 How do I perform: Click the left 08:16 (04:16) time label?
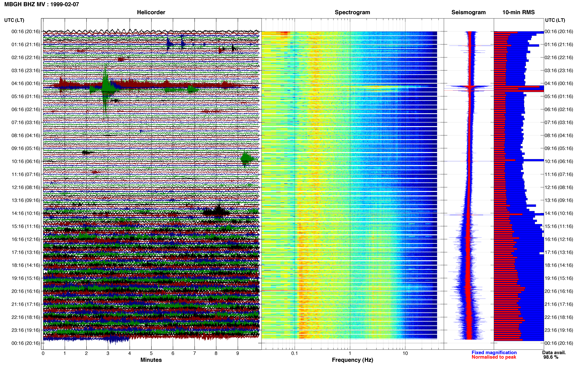click(x=26, y=135)
